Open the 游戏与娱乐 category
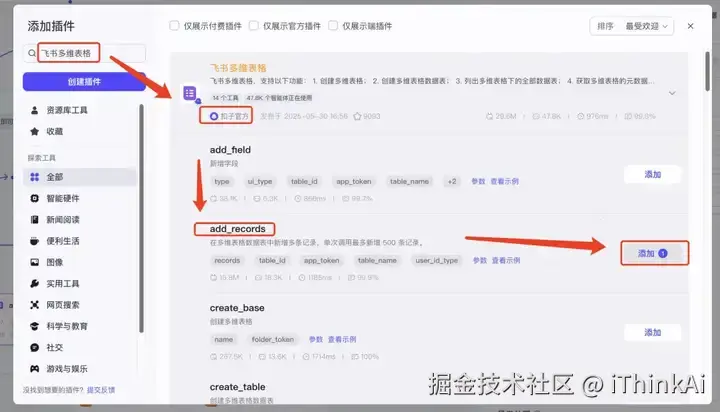720x412 pixels. (80, 369)
